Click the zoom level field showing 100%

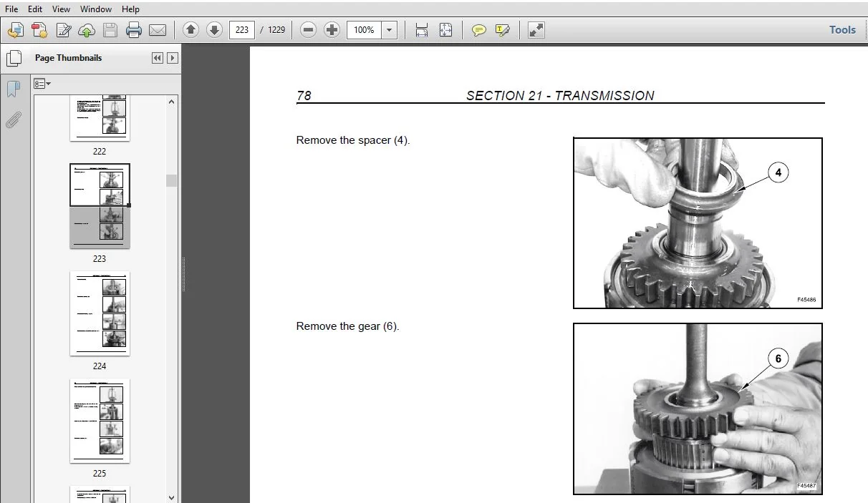click(x=364, y=30)
